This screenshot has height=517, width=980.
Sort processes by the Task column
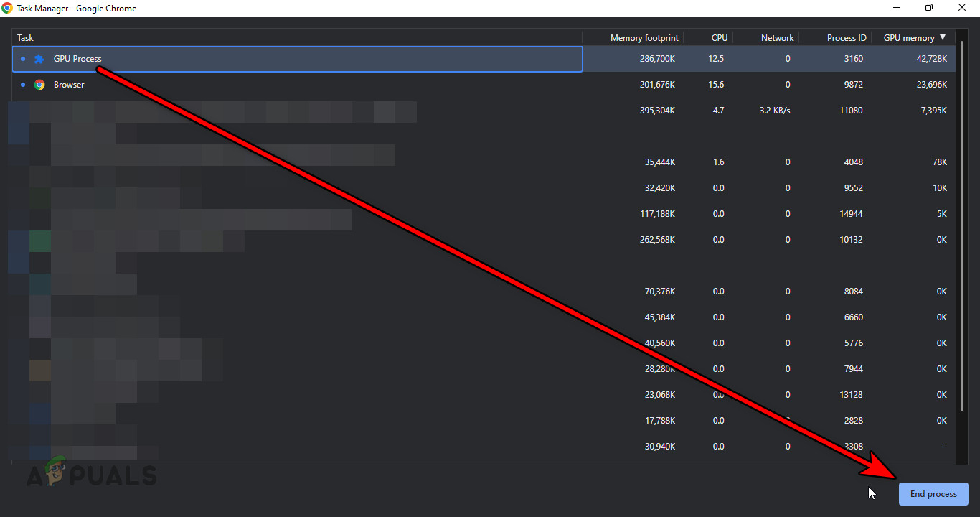pyautogui.click(x=25, y=37)
